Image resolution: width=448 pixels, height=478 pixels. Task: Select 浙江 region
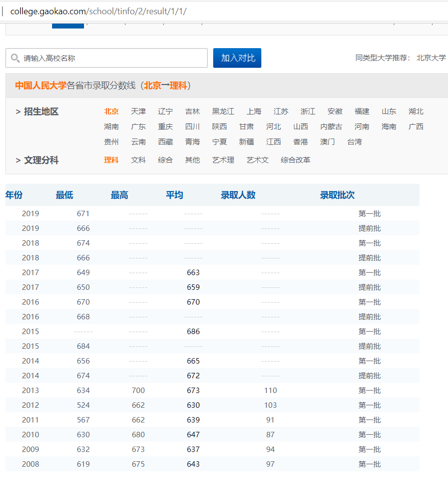[x=308, y=112]
